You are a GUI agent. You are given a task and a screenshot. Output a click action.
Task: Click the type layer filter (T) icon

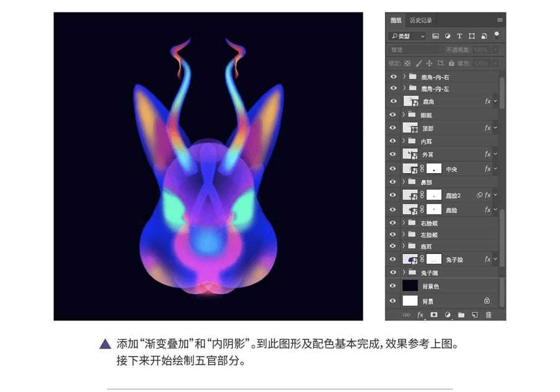(460, 36)
